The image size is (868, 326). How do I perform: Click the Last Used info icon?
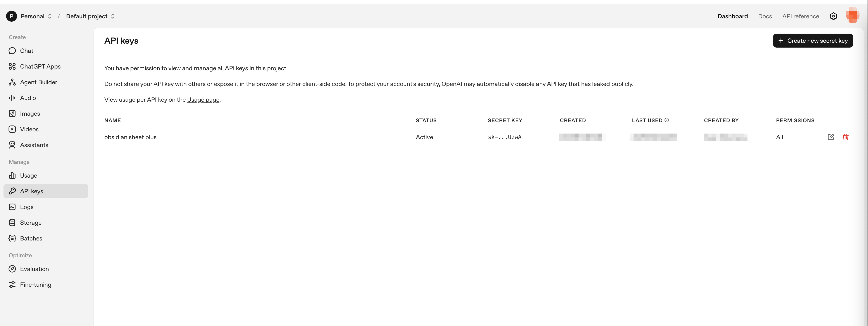pyautogui.click(x=666, y=120)
